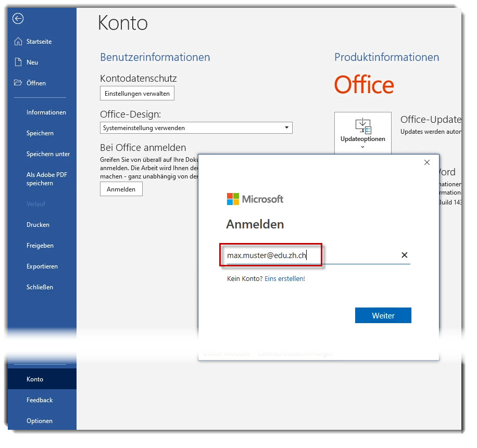Click the Öffnen folder icon
The height and width of the screenshot is (448, 477).
[x=18, y=83]
